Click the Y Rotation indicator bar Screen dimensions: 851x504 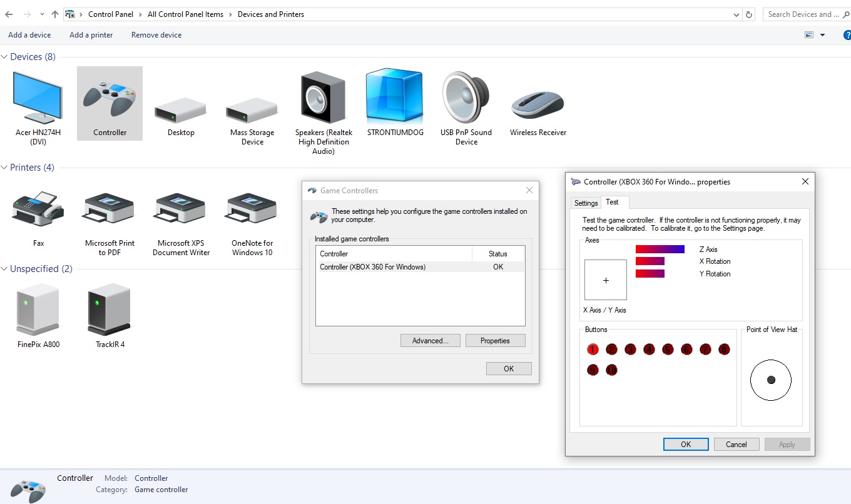point(650,274)
